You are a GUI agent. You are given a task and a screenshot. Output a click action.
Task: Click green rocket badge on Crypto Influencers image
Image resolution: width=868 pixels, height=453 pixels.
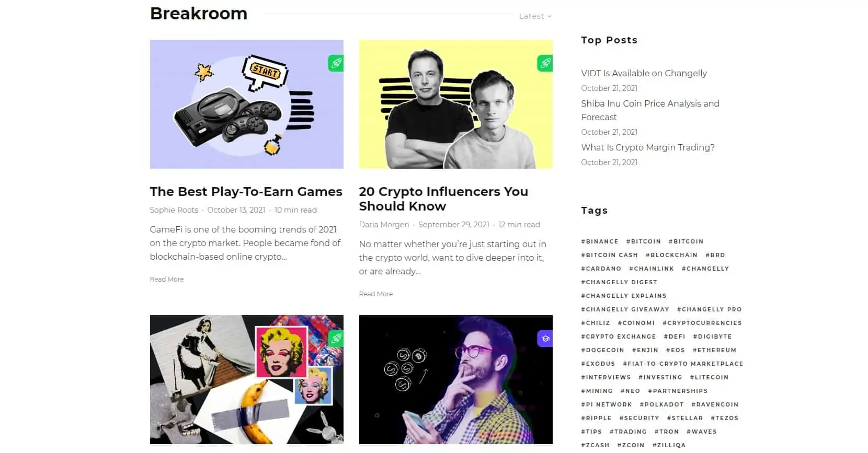click(545, 63)
